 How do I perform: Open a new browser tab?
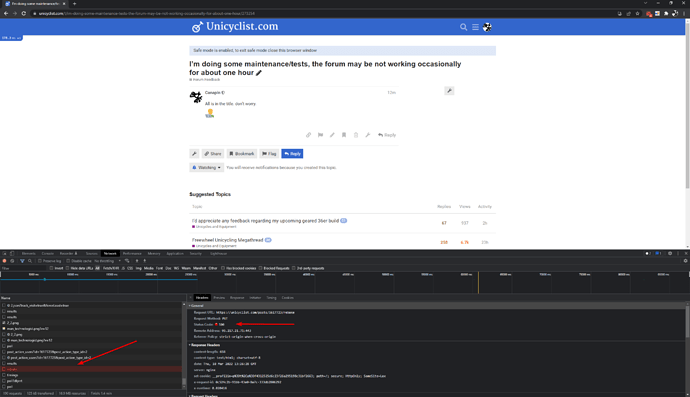(x=74, y=4)
